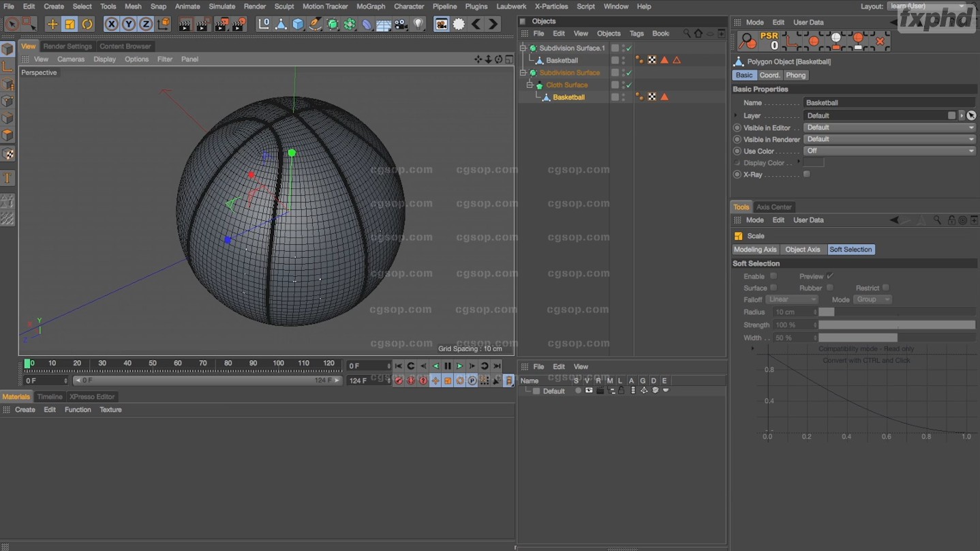This screenshot has height=551, width=980.
Task: Click the Strength slider bar
Action: (896, 325)
